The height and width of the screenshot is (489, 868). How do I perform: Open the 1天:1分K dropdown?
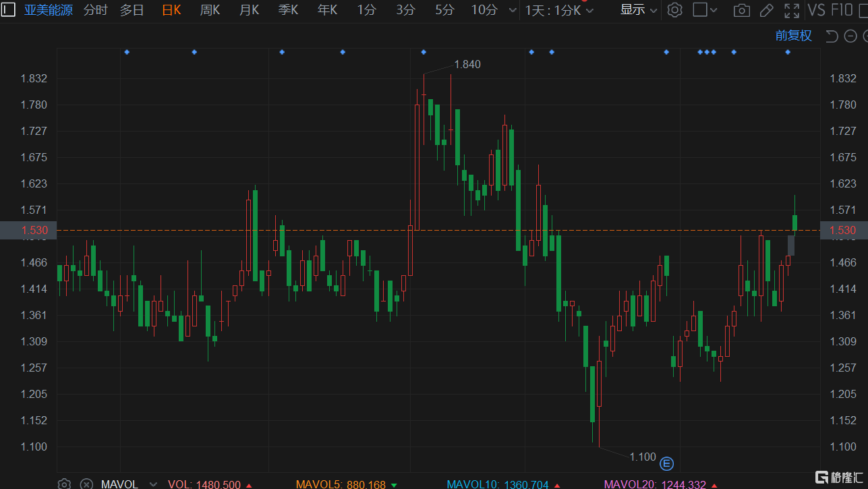(559, 10)
